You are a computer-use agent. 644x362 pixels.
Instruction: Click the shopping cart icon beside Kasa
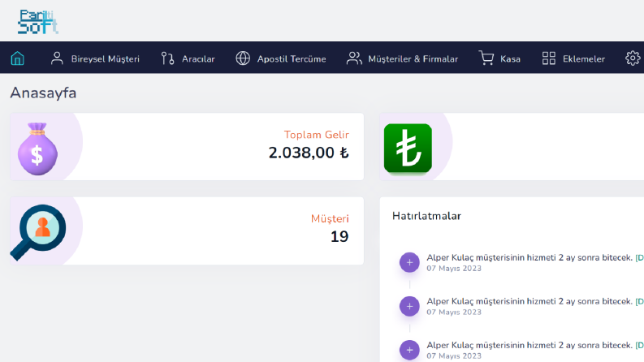tap(486, 58)
